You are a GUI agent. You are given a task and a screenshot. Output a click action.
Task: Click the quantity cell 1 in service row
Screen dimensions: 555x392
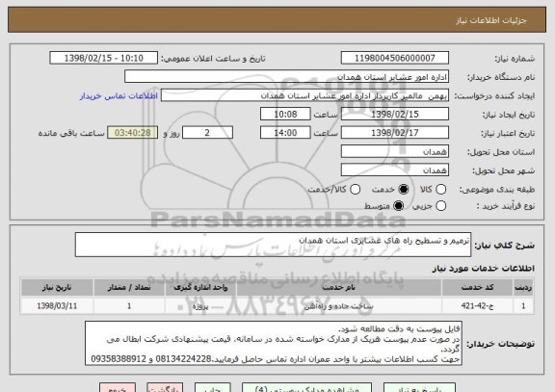coord(129,306)
